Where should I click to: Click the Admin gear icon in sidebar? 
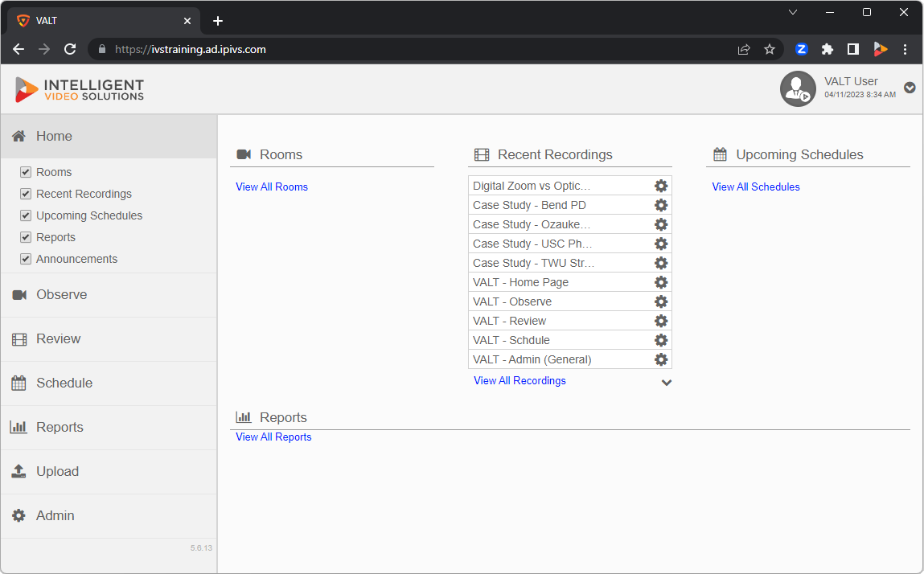pos(18,515)
